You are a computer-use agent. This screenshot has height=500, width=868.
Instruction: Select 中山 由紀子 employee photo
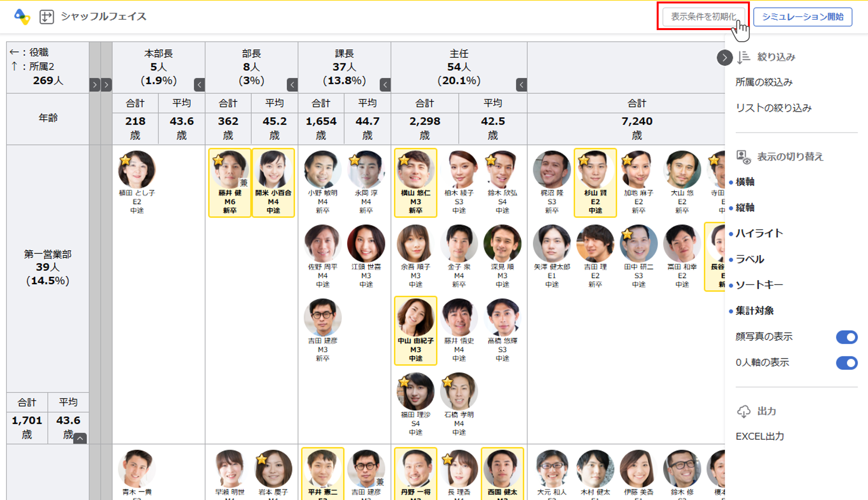point(415,318)
